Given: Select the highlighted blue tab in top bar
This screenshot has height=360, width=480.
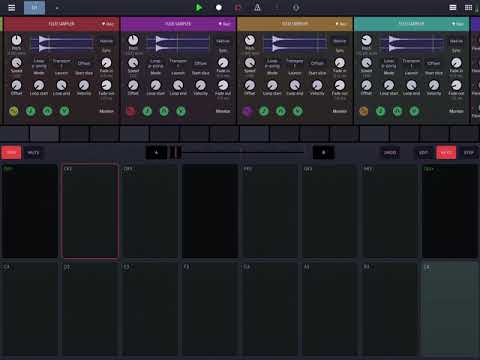Looking at the screenshot, I should click(34, 8).
